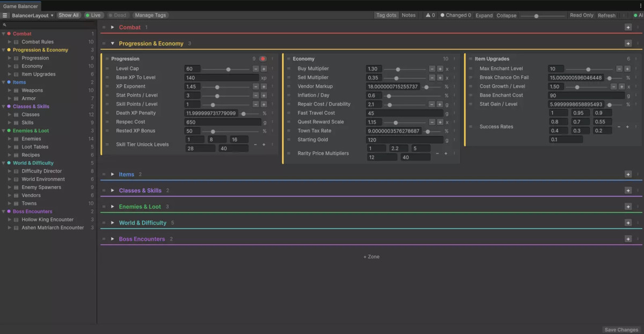Add a card to Enemies & Loot zone

(628, 207)
